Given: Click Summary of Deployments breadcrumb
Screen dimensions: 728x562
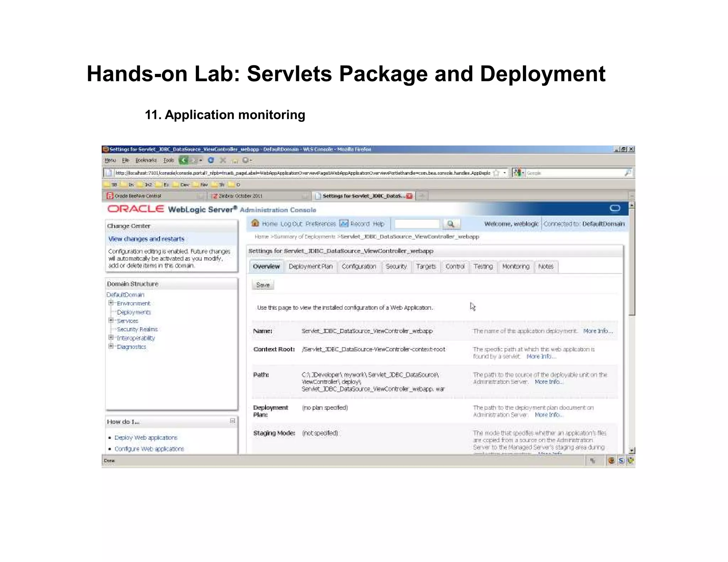Looking at the screenshot, I should (305, 237).
